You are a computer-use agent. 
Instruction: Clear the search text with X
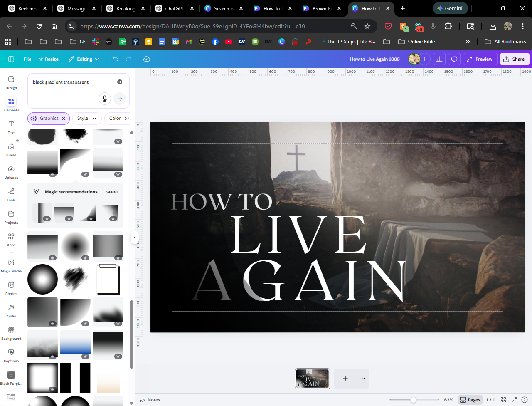pyautogui.click(x=120, y=82)
